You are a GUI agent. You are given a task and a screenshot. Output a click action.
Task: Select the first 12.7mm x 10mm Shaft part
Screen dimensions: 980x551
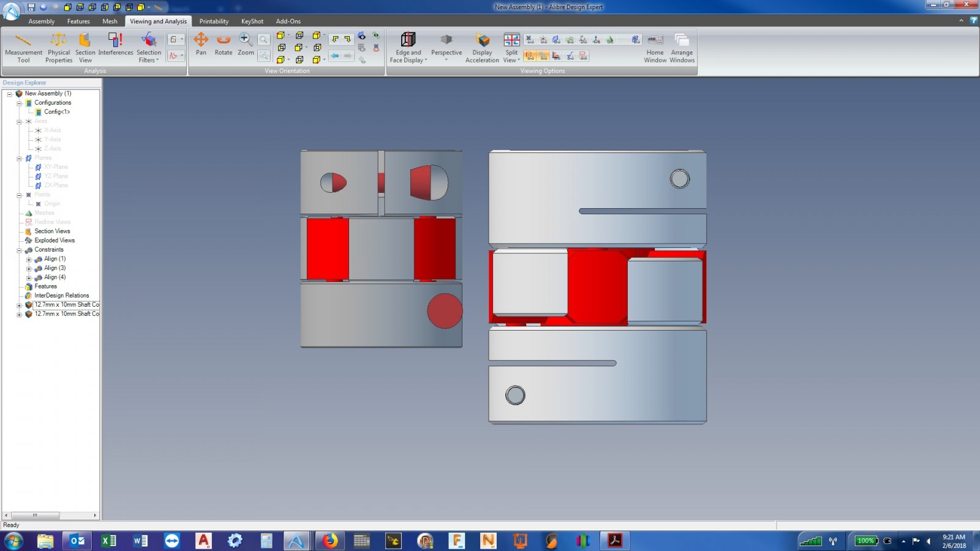point(66,305)
